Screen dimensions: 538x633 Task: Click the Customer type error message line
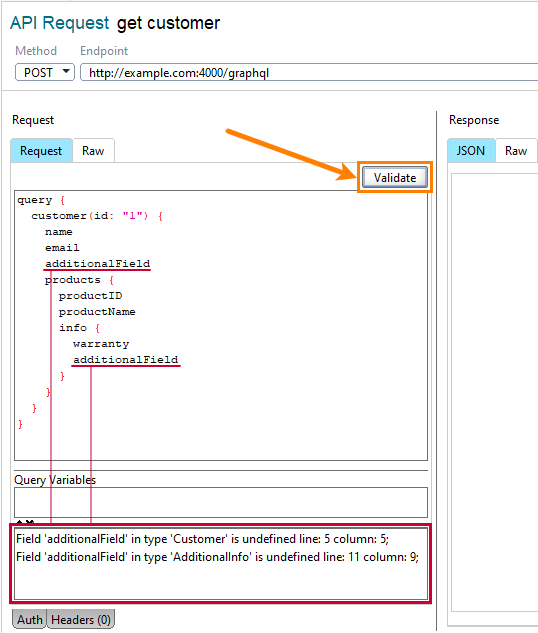click(x=203, y=539)
